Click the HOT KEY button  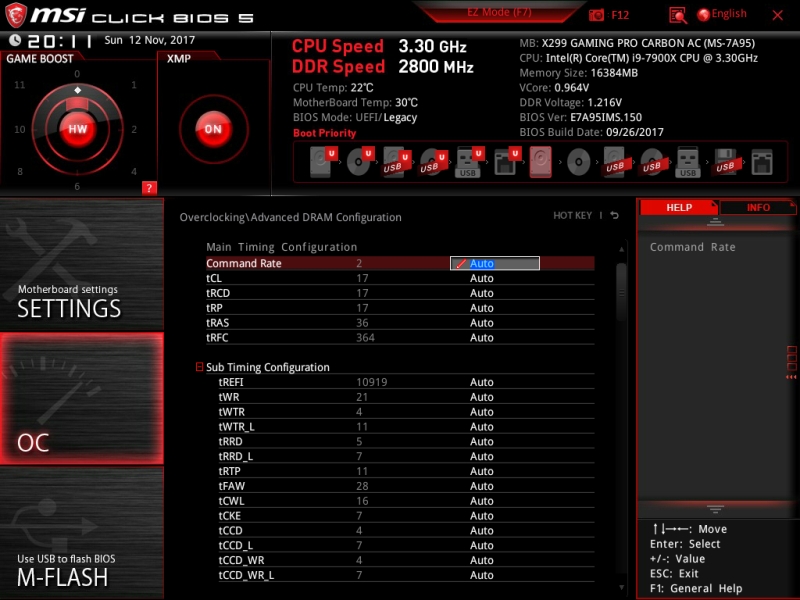(572, 215)
